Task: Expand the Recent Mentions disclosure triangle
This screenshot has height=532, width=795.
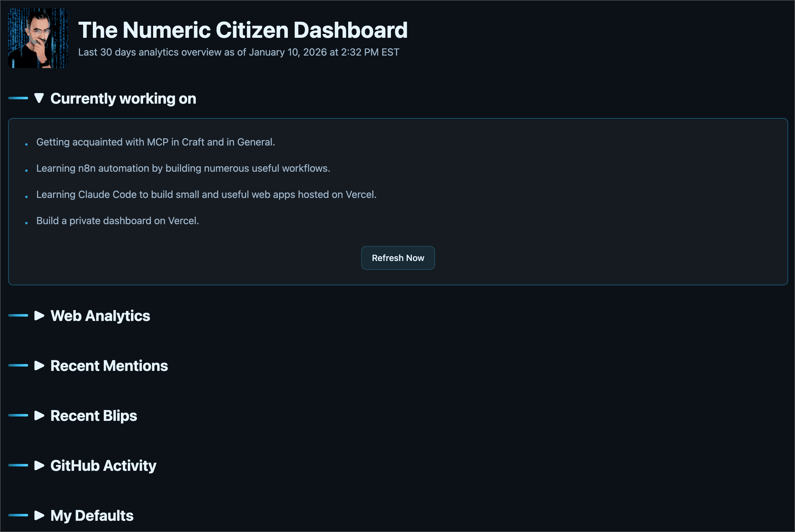Action: (x=39, y=365)
